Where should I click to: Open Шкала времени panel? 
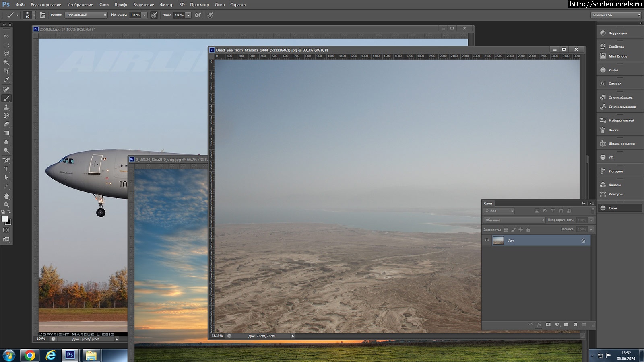619,144
